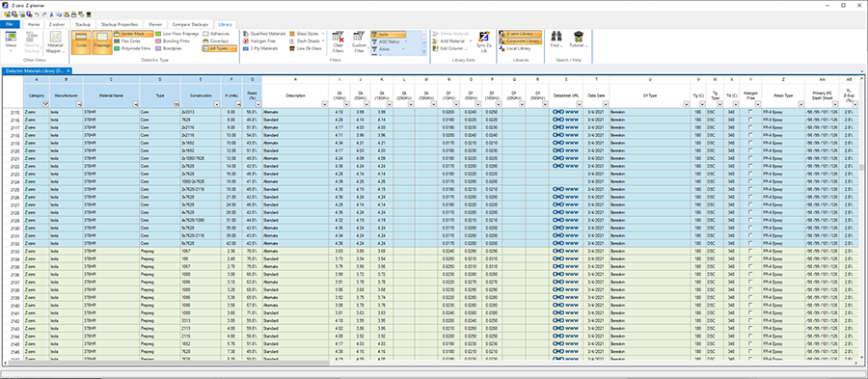Open the Construction column filter dropdown
Screen dimensions: 868x379
(x=217, y=103)
